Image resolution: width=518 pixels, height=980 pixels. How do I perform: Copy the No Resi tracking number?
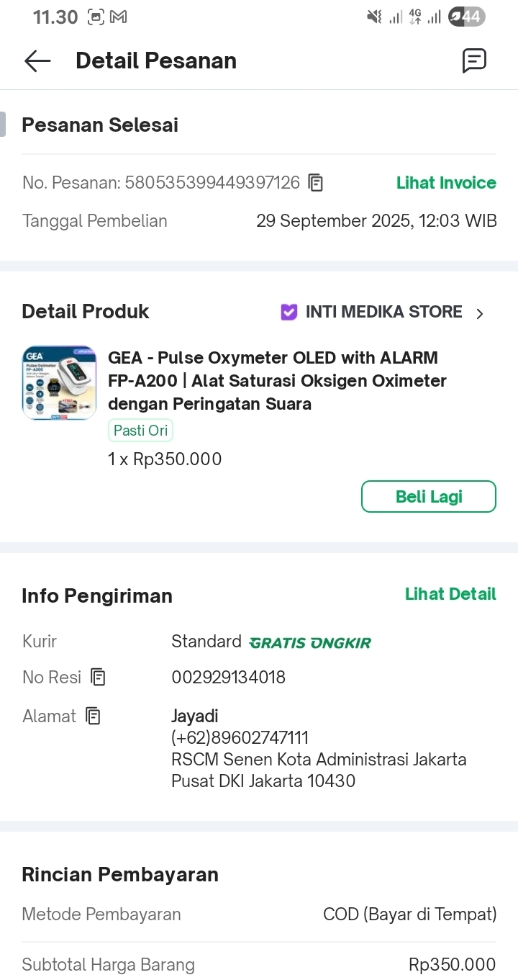pyautogui.click(x=98, y=677)
